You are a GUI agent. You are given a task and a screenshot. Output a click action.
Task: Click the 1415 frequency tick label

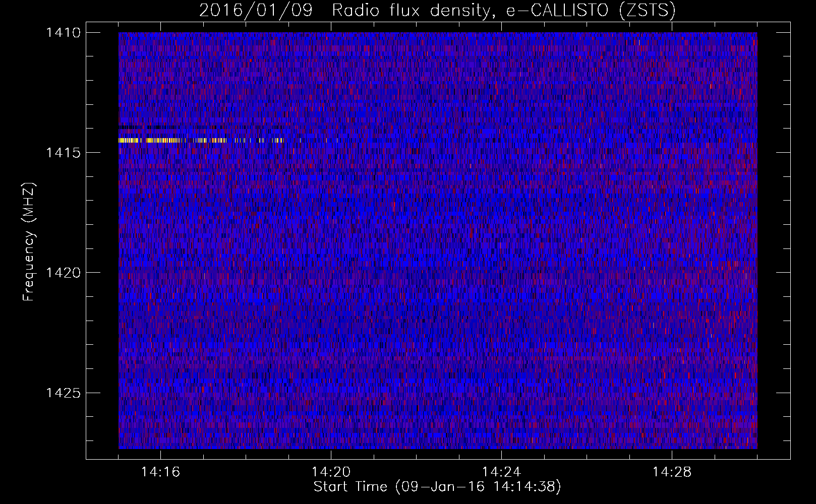point(63,153)
